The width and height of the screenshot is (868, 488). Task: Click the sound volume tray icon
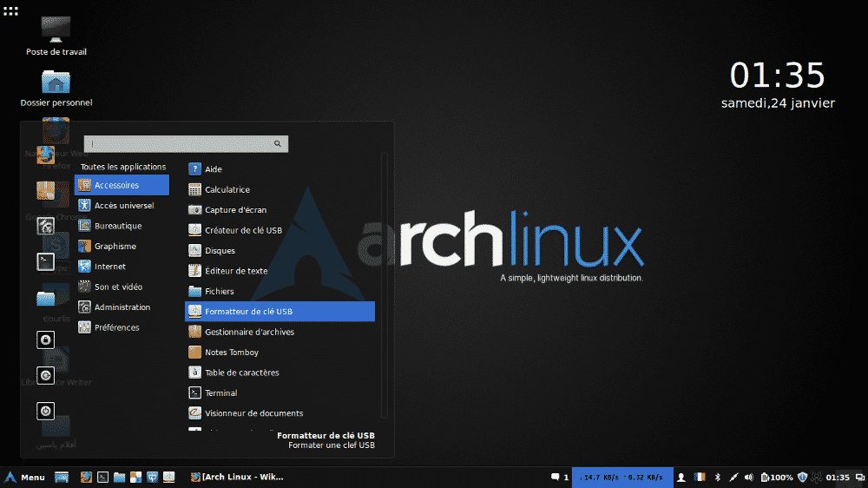(x=749, y=477)
